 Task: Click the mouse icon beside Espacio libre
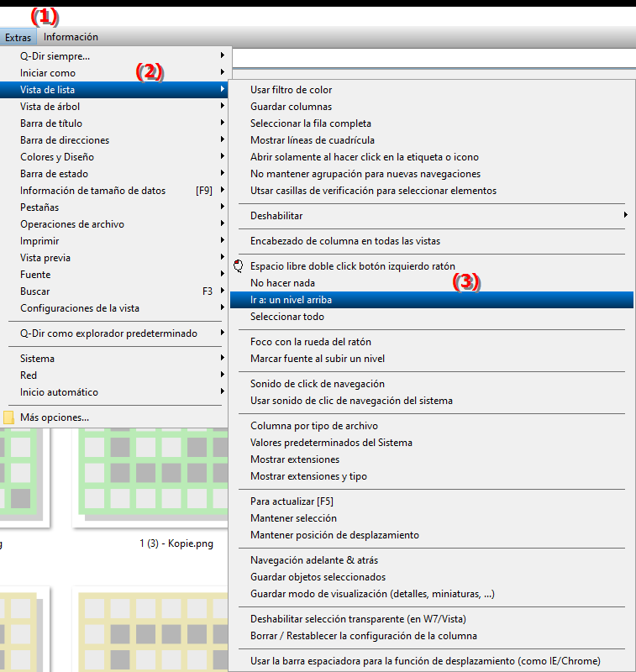[239, 266]
